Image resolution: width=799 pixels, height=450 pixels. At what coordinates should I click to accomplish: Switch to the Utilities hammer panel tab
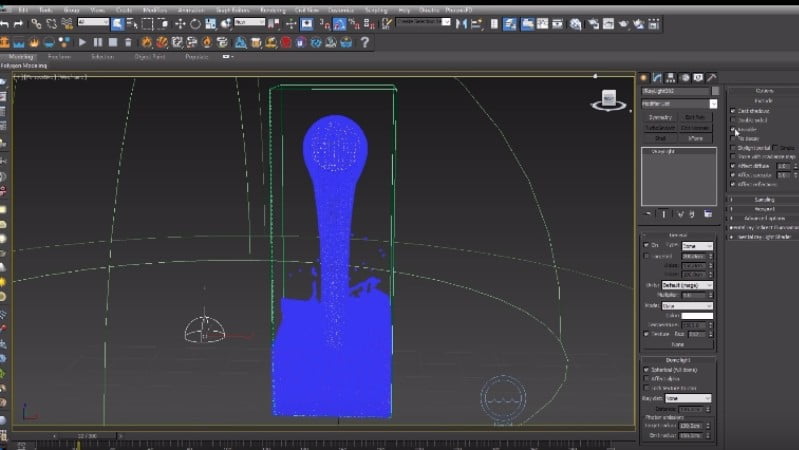click(x=712, y=77)
